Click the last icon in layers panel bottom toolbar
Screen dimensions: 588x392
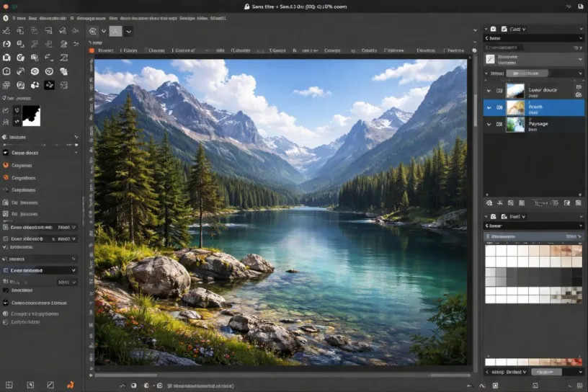click(x=579, y=204)
